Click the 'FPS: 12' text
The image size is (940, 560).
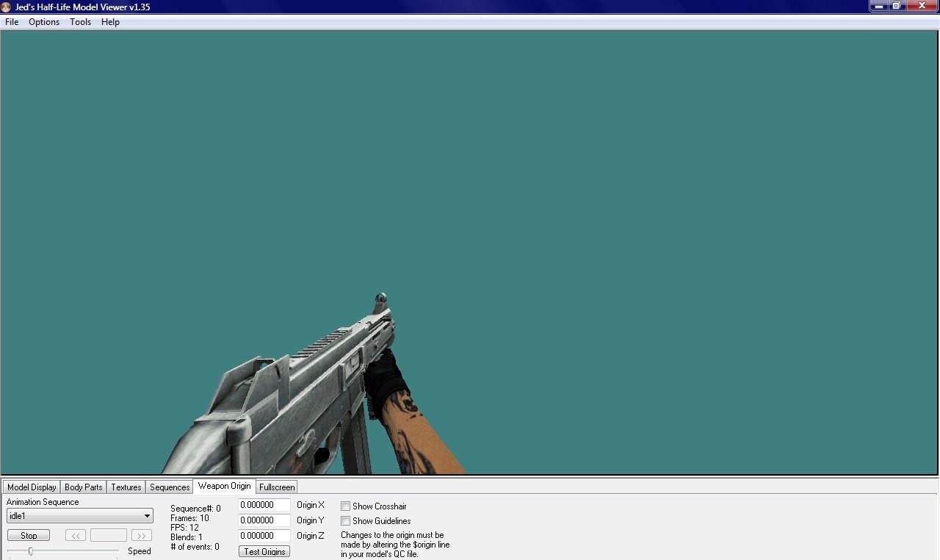pyautogui.click(x=184, y=528)
